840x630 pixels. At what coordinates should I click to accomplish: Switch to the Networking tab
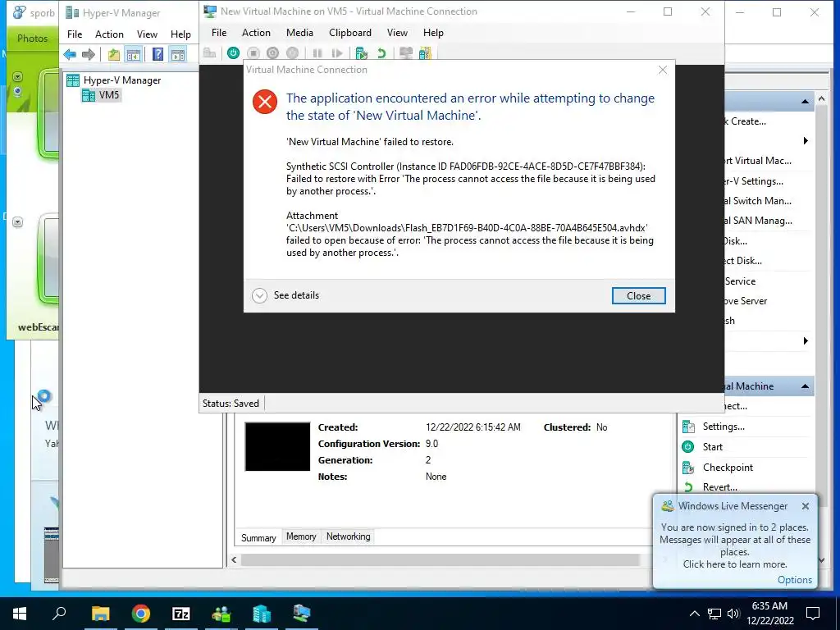tap(348, 536)
